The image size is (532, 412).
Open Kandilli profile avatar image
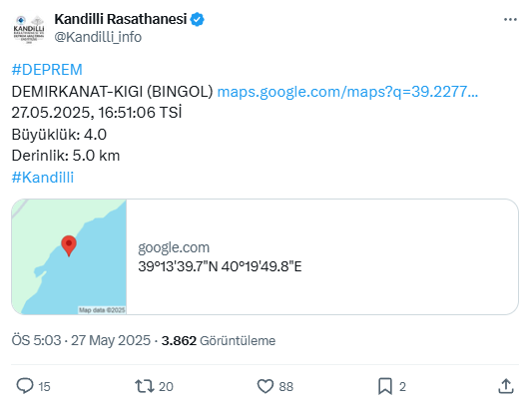click(29, 29)
